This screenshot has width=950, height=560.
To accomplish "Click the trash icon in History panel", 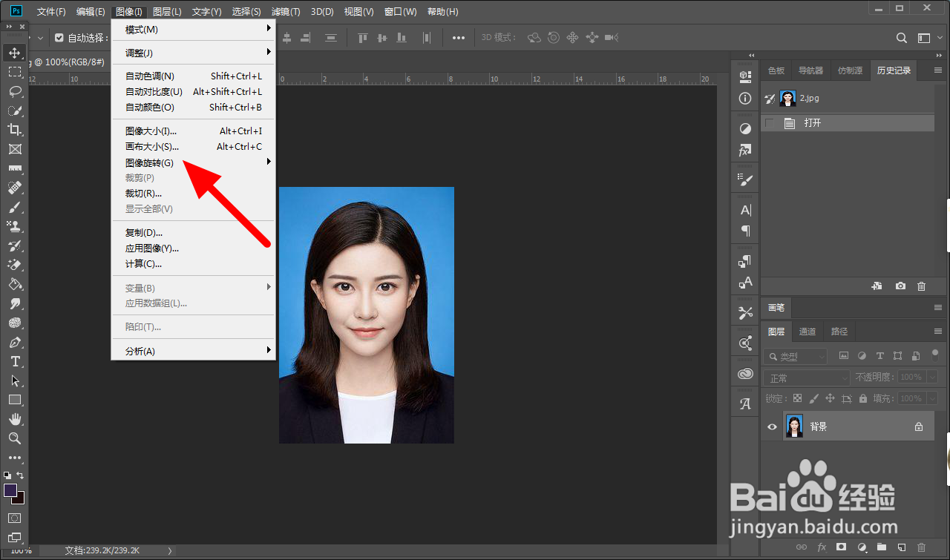I will (921, 286).
